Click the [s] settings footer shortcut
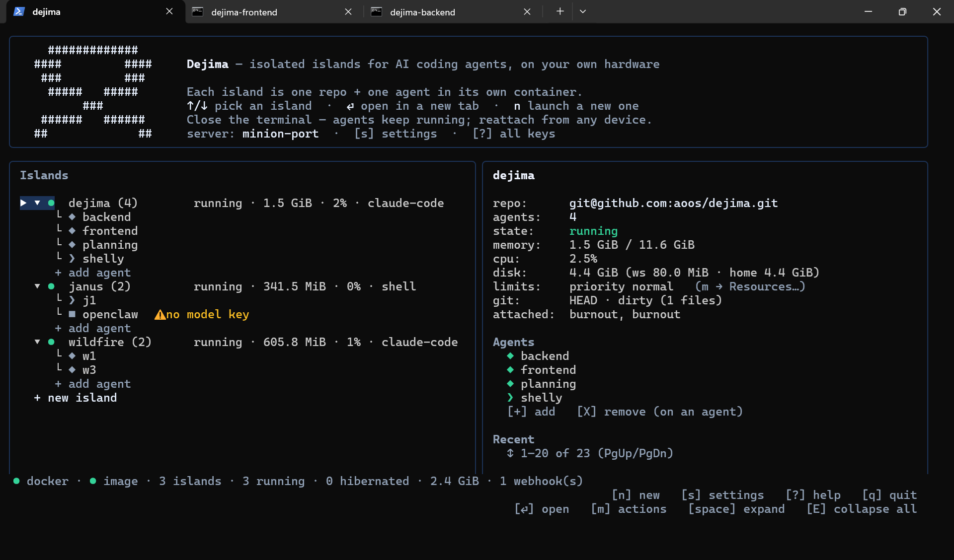954x560 pixels. click(x=722, y=495)
